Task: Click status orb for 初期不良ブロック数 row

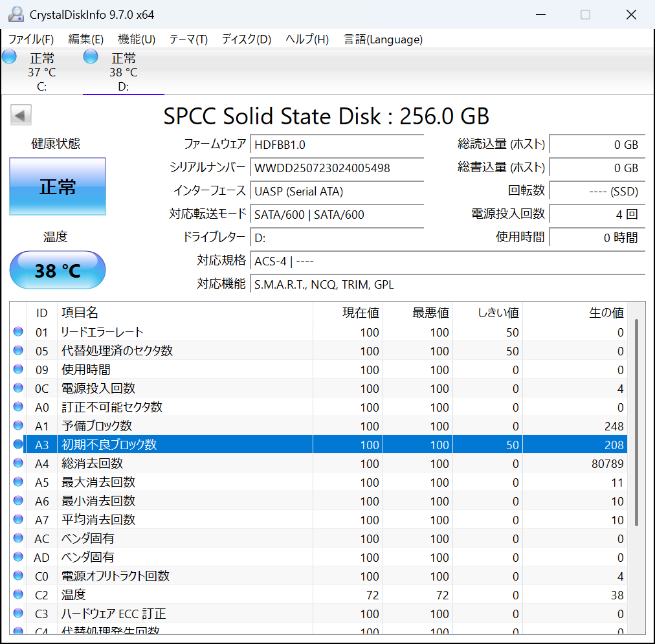Action: click(18, 445)
